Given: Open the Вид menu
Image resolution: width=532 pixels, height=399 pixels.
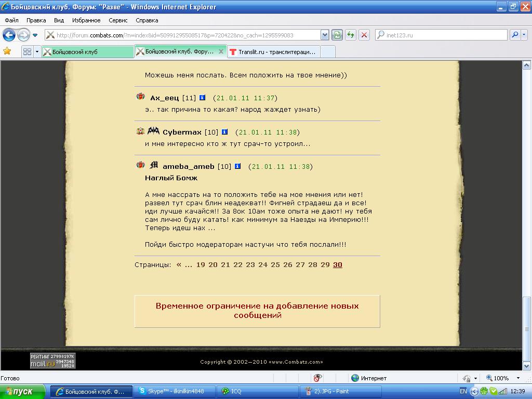Looking at the screenshot, I should 59,20.
